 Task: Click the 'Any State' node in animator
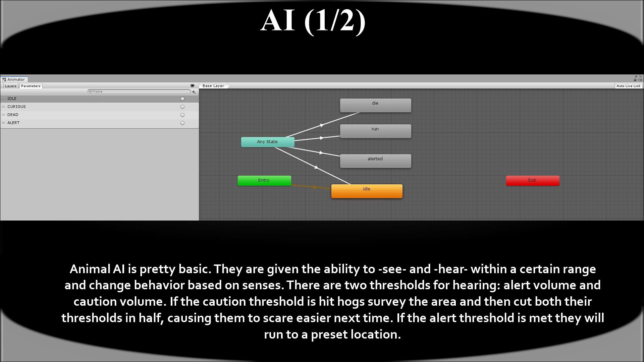click(x=267, y=141)
